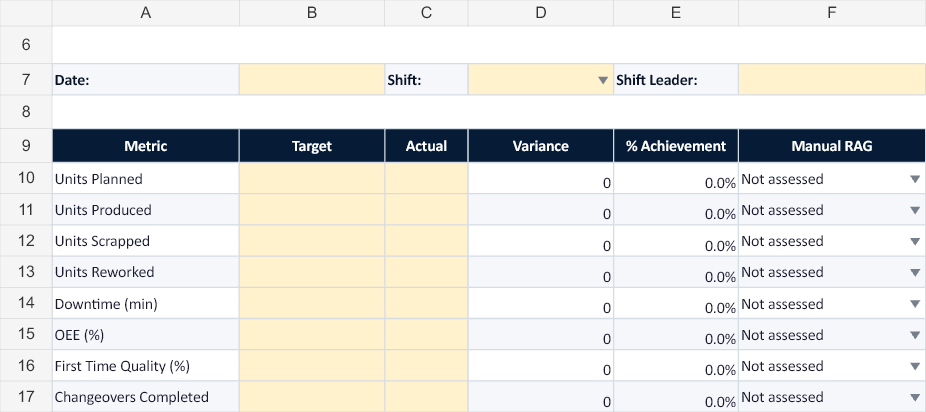Screen dimensions: 926x412
Task: Select Actual cell for Downtime (min)
Action: click(426, 303)
